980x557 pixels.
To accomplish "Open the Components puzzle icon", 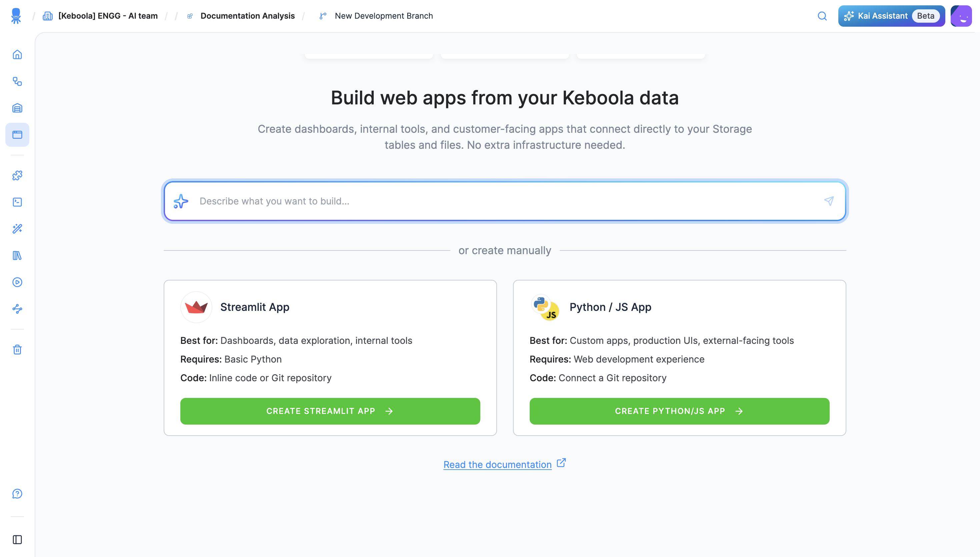I will coord(17,175).
